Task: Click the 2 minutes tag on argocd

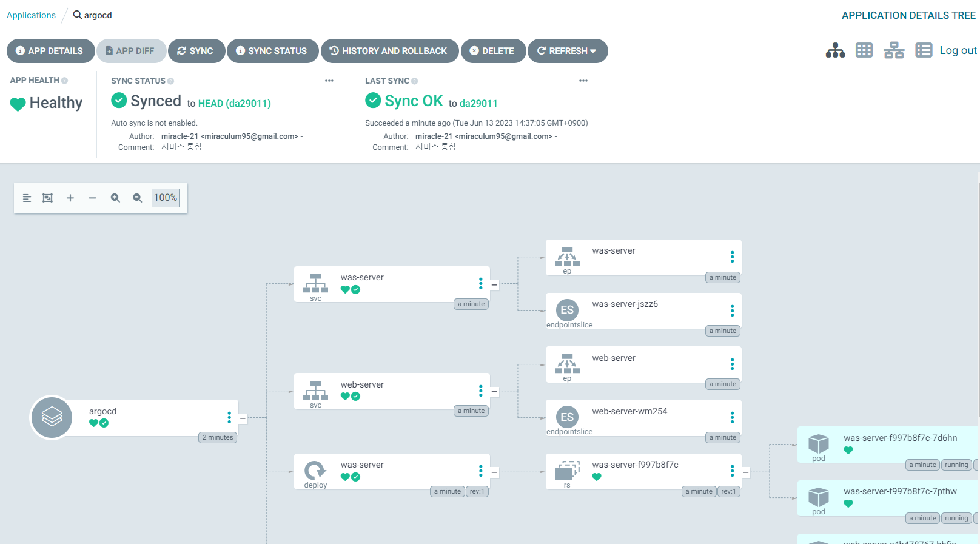Action: 218,437
